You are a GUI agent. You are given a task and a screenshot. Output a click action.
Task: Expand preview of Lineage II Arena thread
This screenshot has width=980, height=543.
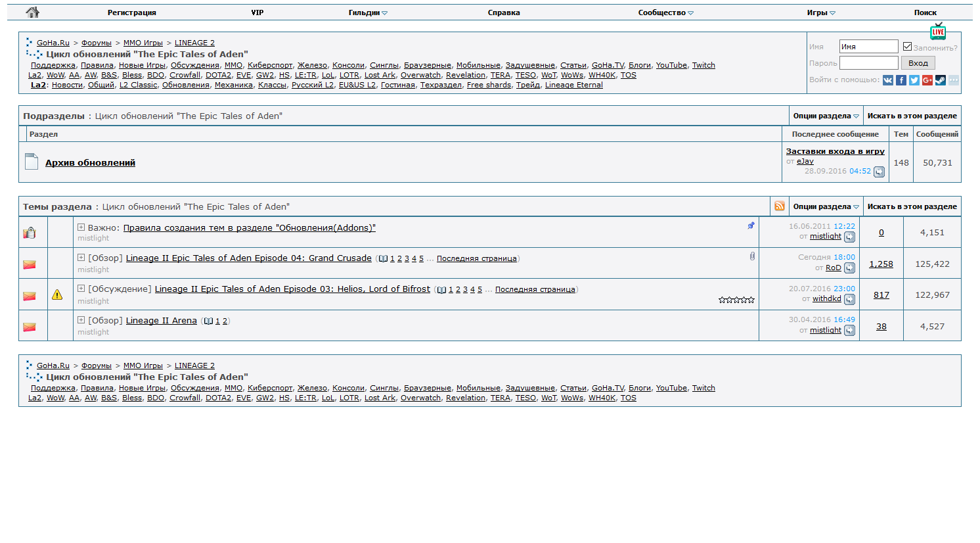pos(81,320)
